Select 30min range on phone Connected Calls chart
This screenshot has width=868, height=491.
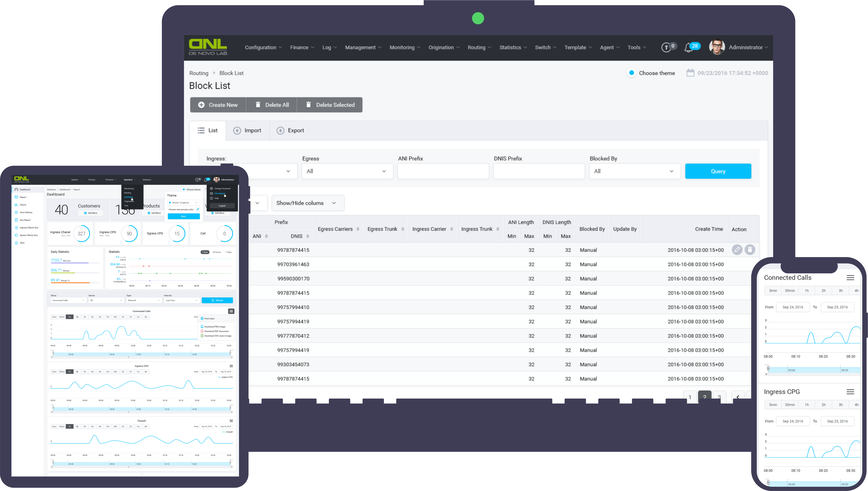tap(790, 290)
